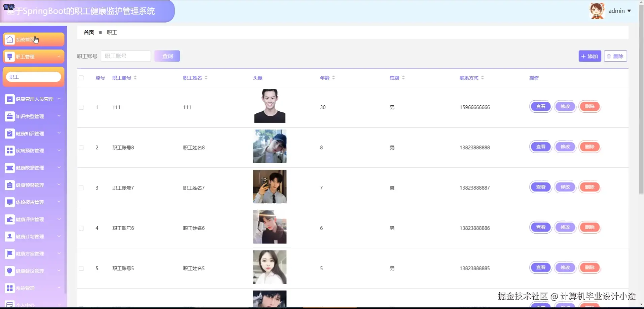The height and width of the screenshot is (309, 644).
Task: Click the breadcrumb separator icon after 首页
Action: click(100, 33)
